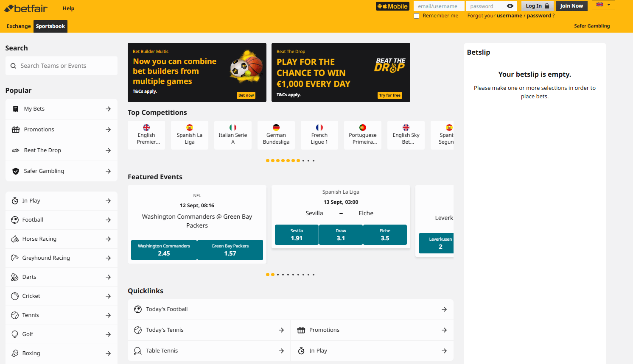Toggle password visibility eye icon

click(510, 6)
